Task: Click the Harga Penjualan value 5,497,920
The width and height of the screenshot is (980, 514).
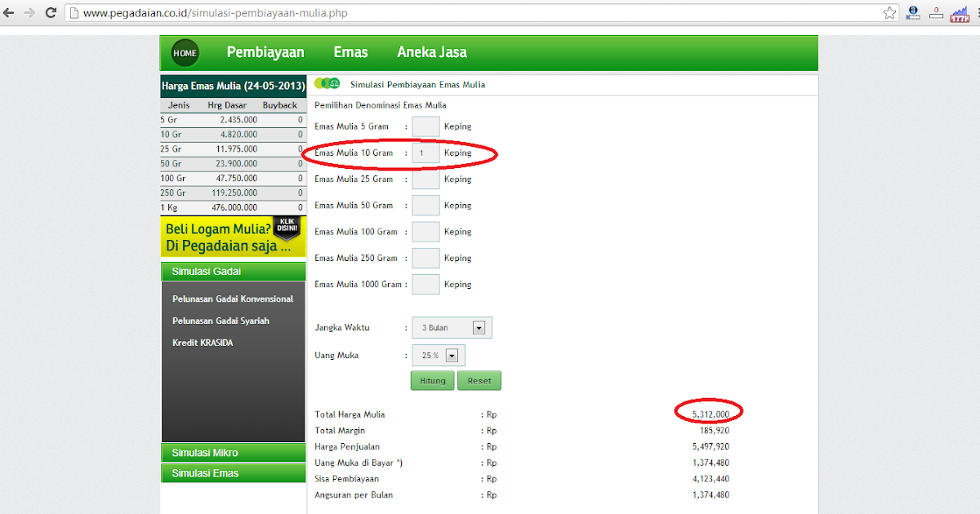Action: (710, 446)
